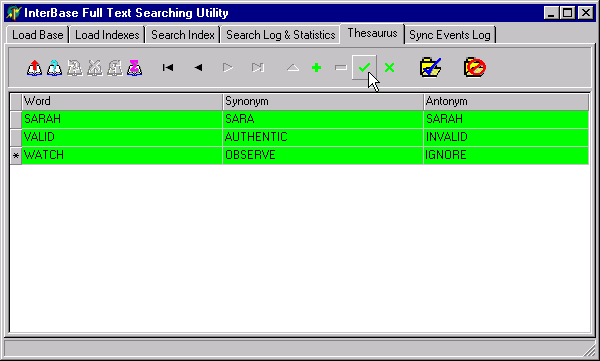Select the IGNORE antonym cell
The width and height of the screenshot is (600, 361).
click(506, 155)
